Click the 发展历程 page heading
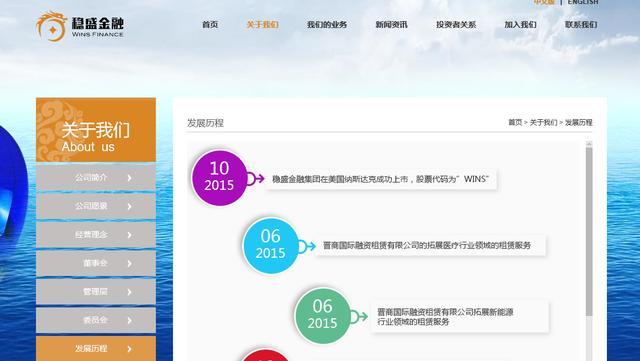 coord(205,123)
